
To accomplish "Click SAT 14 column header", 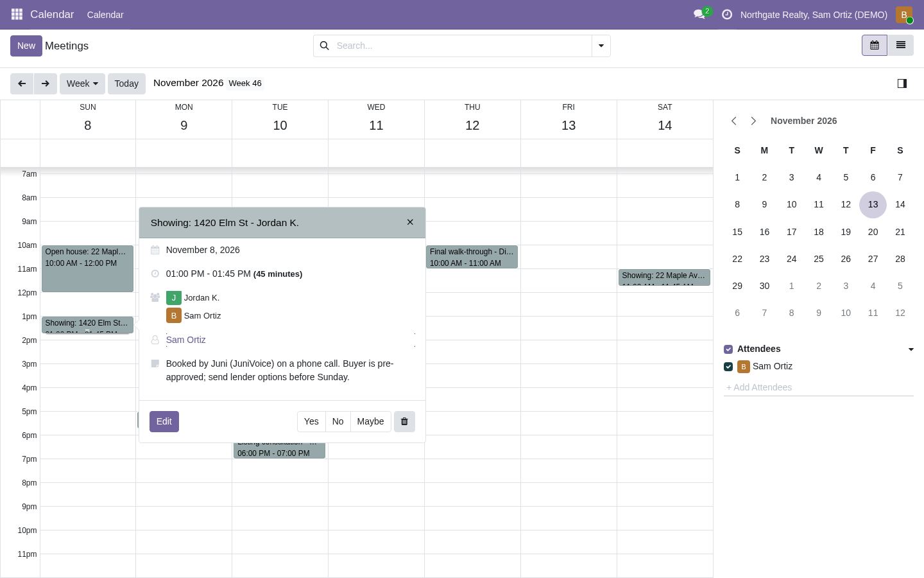I will [x=665, y=119].
